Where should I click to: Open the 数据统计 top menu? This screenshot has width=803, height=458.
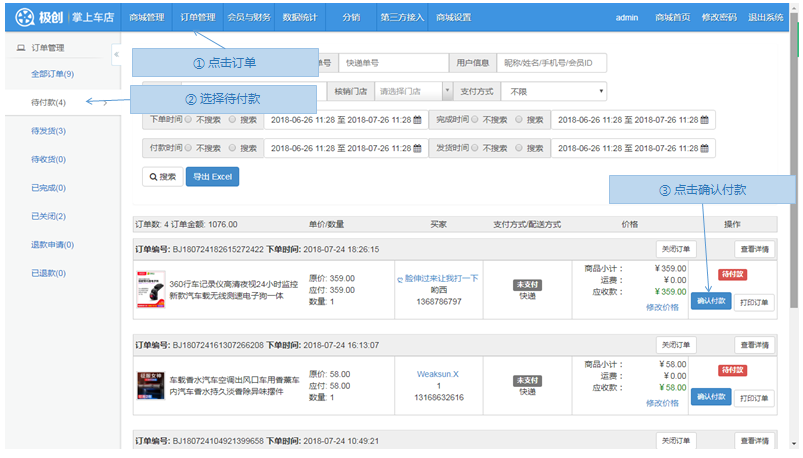(x=301, y=17)
